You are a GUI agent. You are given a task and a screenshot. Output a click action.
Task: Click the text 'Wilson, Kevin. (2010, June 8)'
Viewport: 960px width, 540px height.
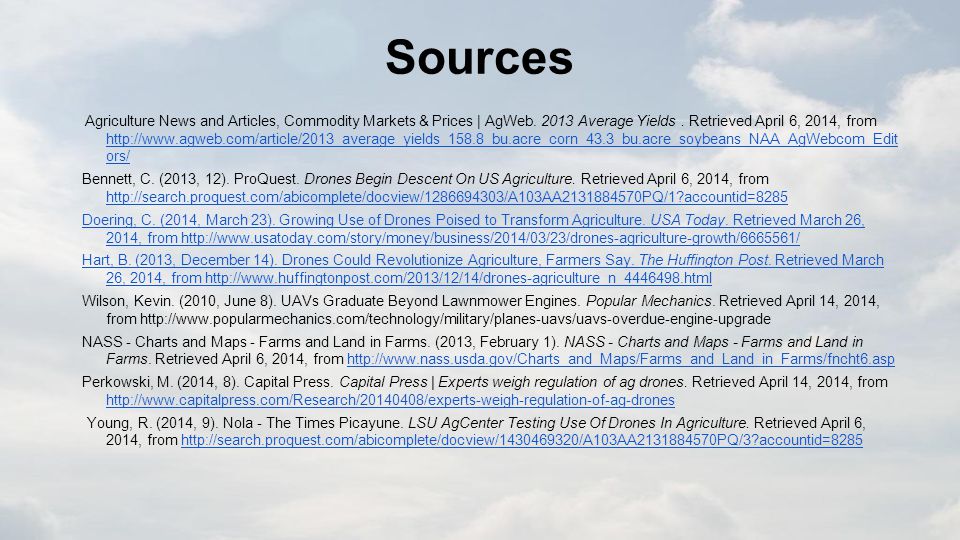[179, 301]
